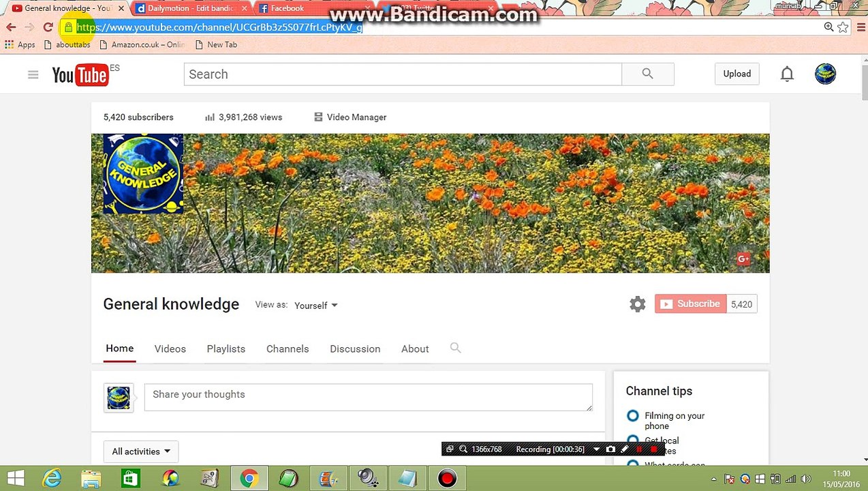Take a Bandicam screenshot with camera icon
Screen dimensions: 868x491
(610, 449)
